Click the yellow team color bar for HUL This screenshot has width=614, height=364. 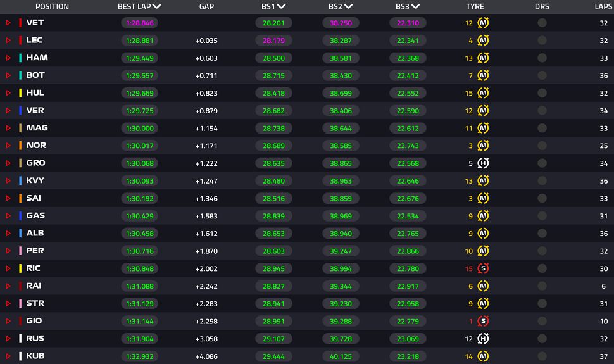click(20, 93)
